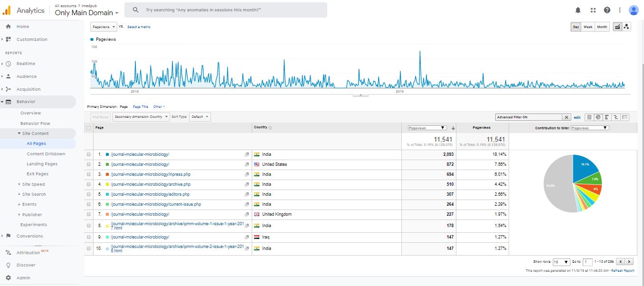Viewport: 644px width, 286px height.
Task: Click the Refresh Report link
Action: click(x=623, y=271)
